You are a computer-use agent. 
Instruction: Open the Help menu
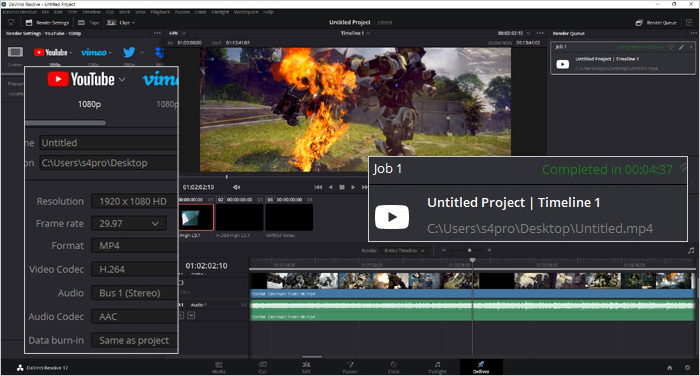pos(268,12)
